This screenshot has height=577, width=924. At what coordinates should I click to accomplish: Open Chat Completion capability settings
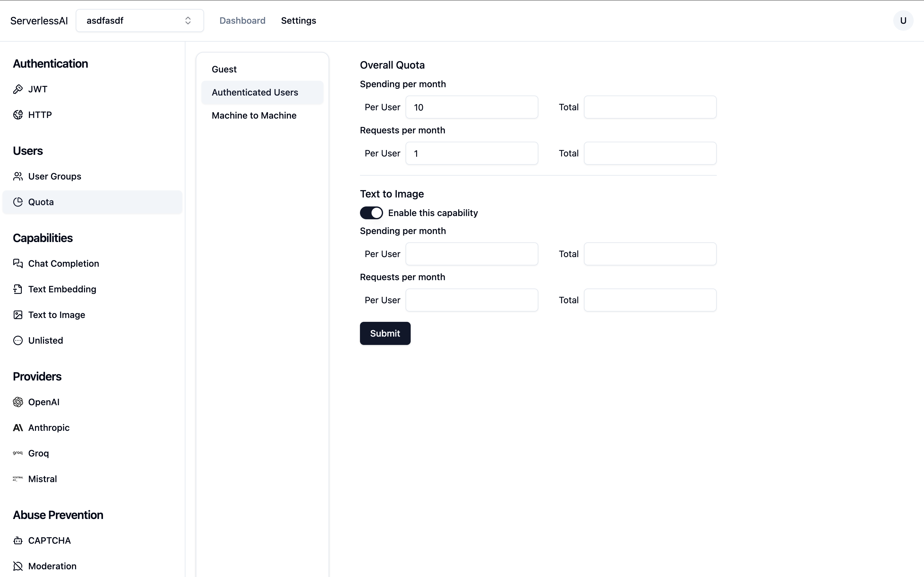64,263
